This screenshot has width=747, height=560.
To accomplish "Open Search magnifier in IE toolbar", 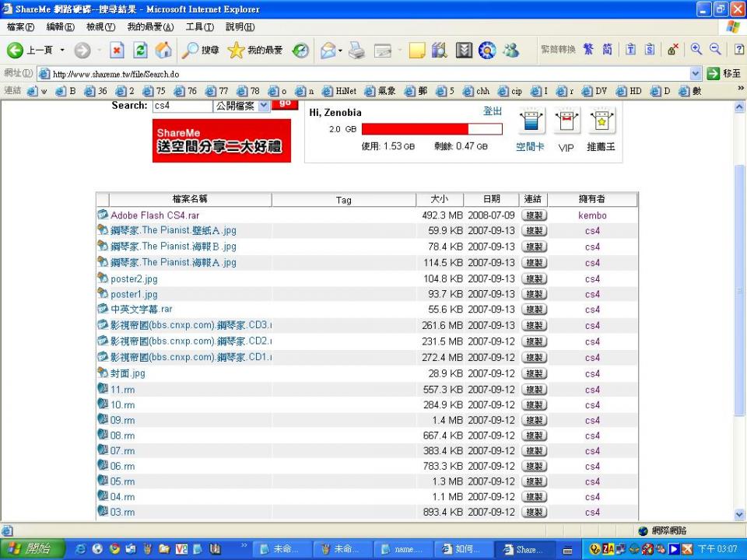I will (x=200, y=50).
